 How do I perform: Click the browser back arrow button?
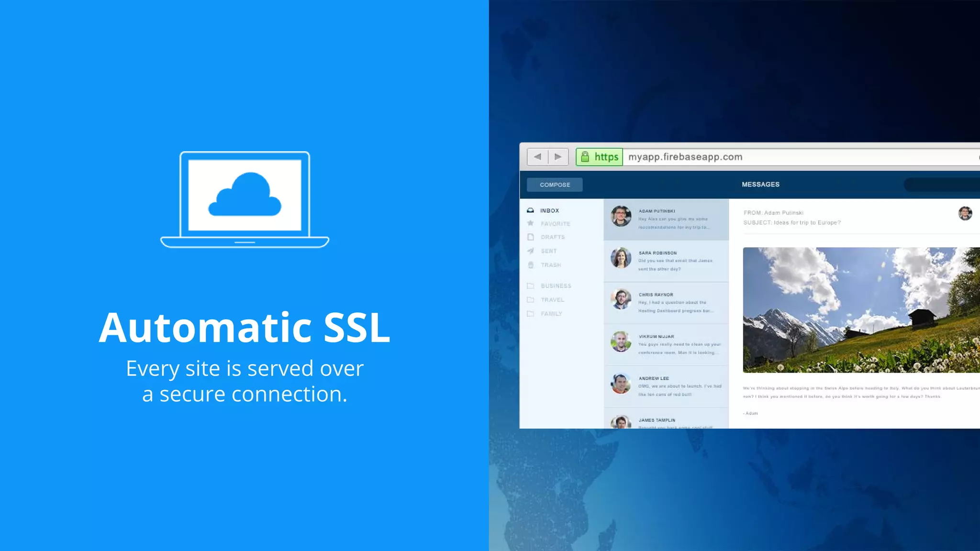[x=537, y=157]
